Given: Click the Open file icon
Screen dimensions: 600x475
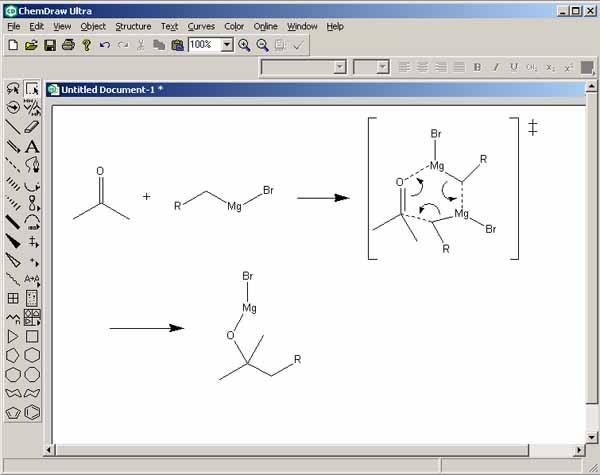Looking at the screenshot, I should (x=31, y=45).
